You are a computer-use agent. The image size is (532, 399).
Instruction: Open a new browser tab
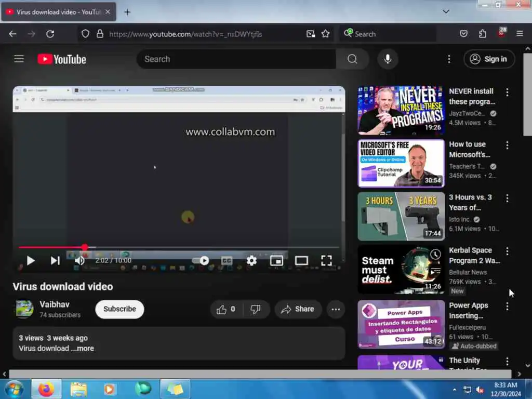point(127,12)
